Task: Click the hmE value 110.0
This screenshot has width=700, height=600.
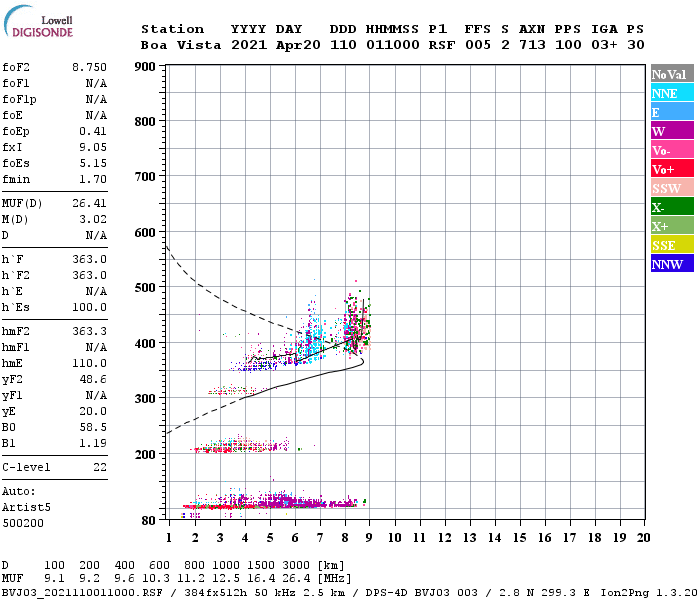Action: [89, 364]
